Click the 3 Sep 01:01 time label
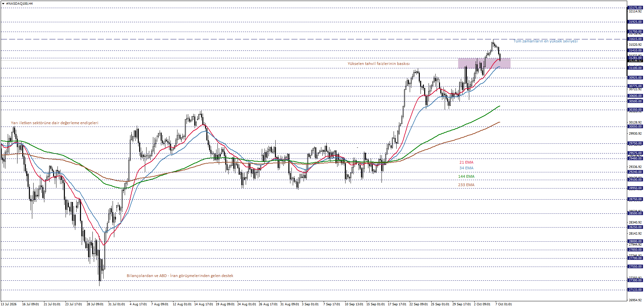Screen dimensions: 644x308 pos(310,304)
